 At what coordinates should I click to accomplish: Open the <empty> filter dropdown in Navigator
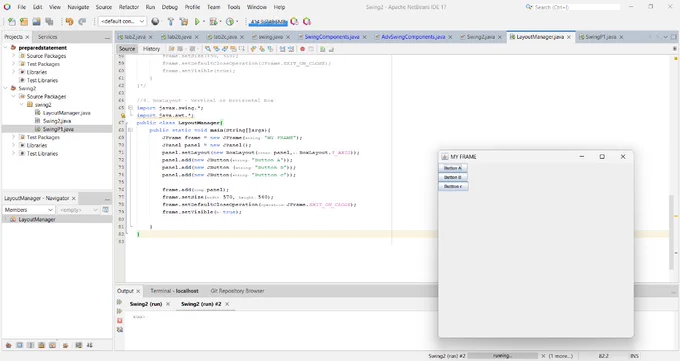[x=78, y=210]
